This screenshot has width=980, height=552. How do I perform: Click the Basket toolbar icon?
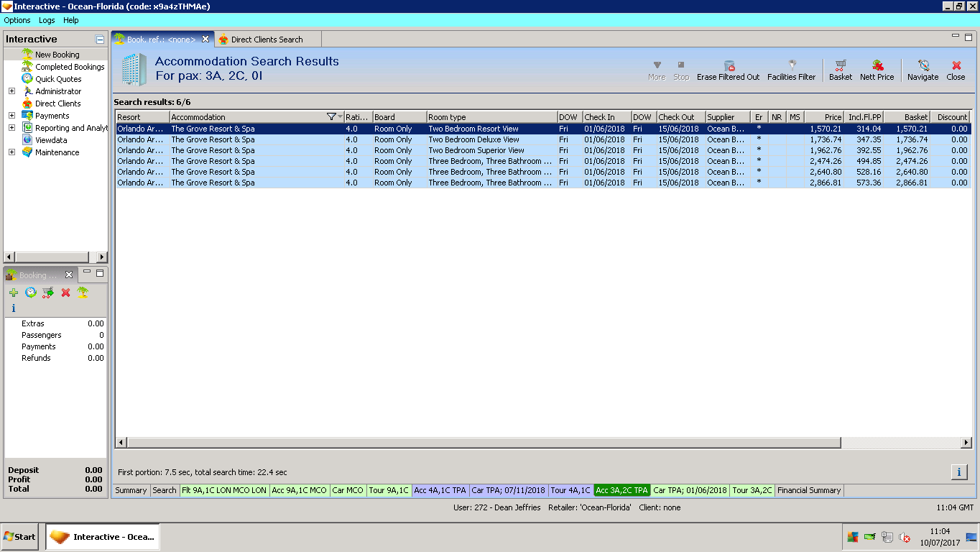coord(840,65)
